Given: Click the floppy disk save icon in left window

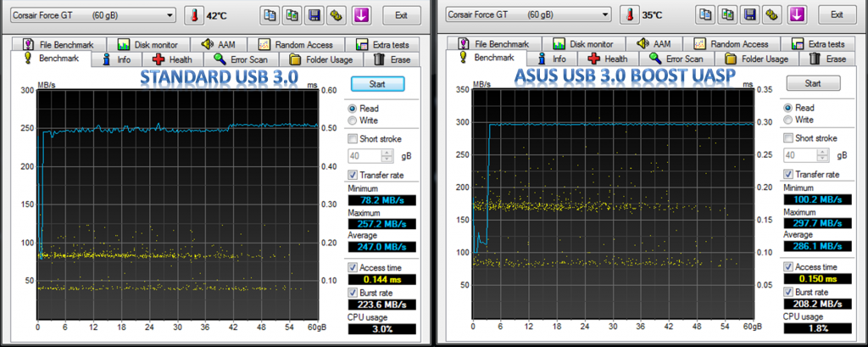Looking at the screenshot, I should 314,15.
